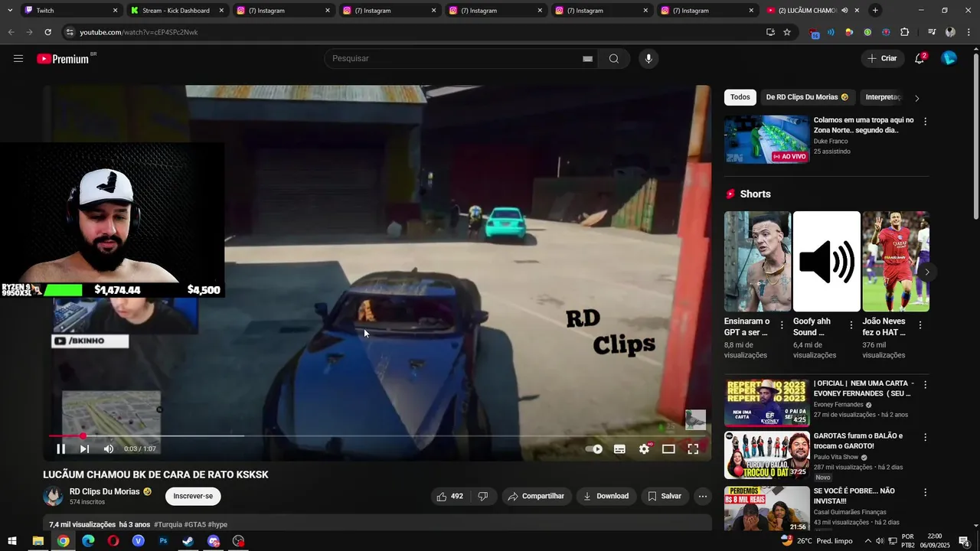Reload the page
This screenshot has height=551, width=980.
(x=47, y=32)
